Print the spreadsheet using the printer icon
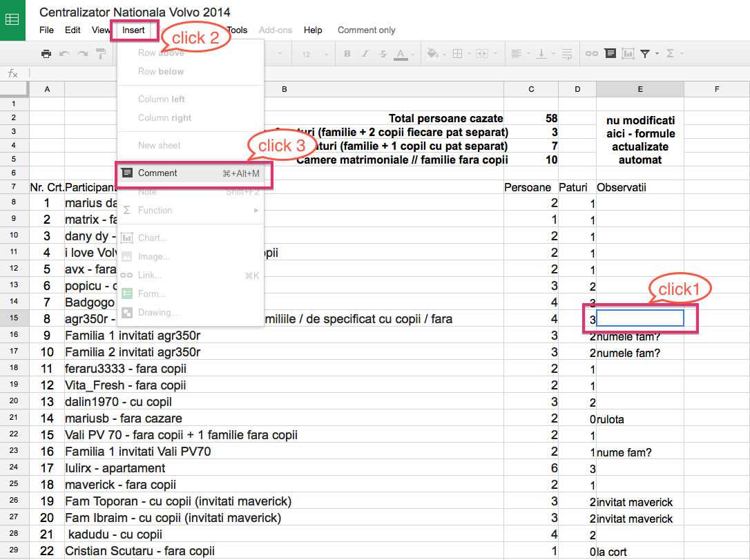 [x=46, y=54]
